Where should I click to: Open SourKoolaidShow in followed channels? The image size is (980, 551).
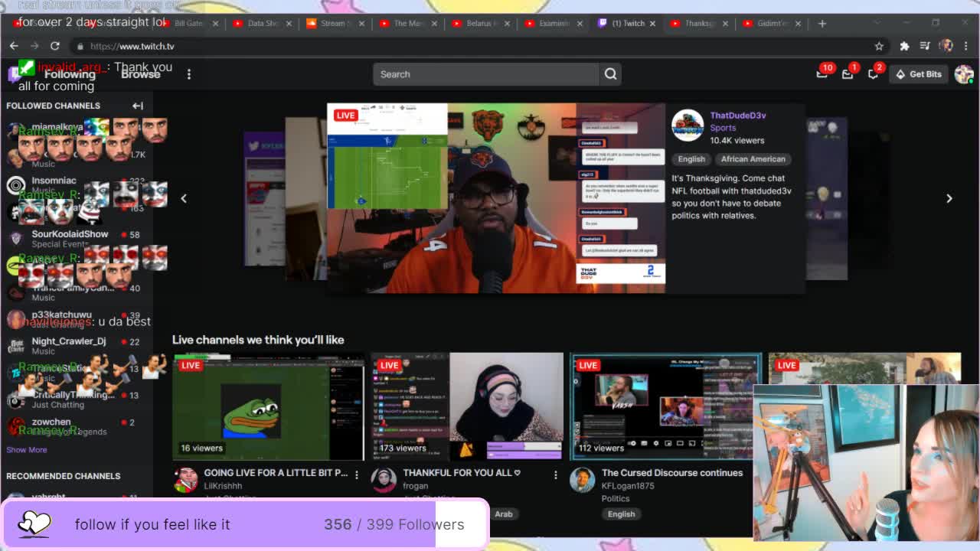tap(77, 239)
